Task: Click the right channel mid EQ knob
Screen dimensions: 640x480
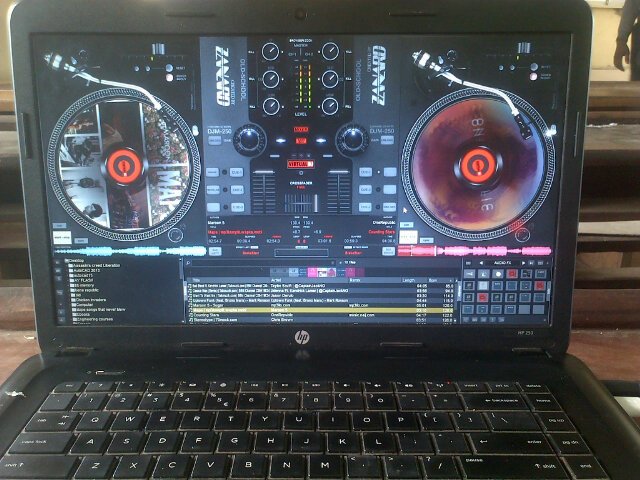Action: pos(330,79)
